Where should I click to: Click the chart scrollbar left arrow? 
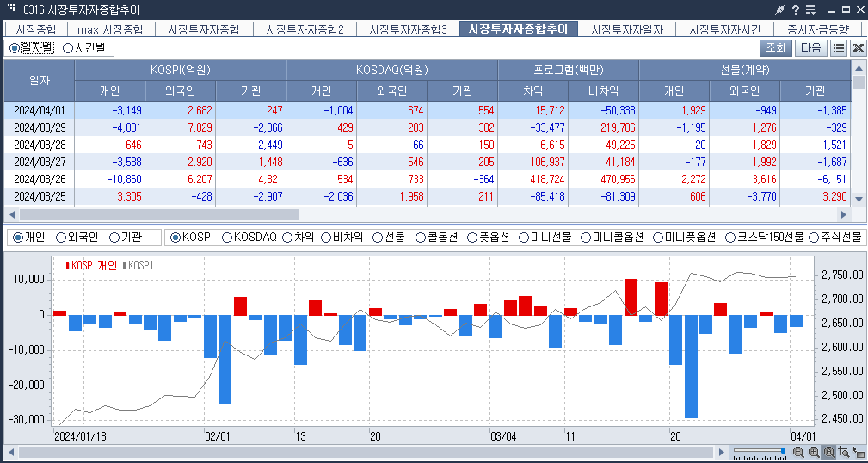[10, 452]
